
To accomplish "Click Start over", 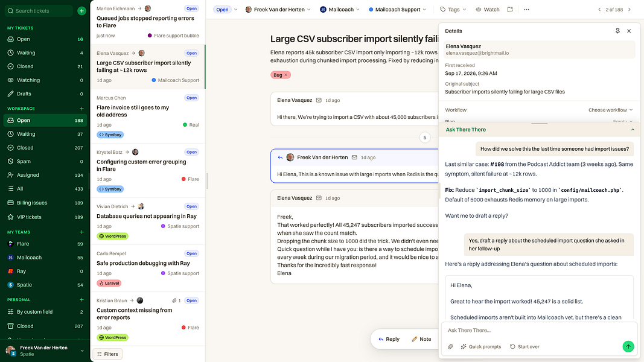I will [x=524, y=346].
